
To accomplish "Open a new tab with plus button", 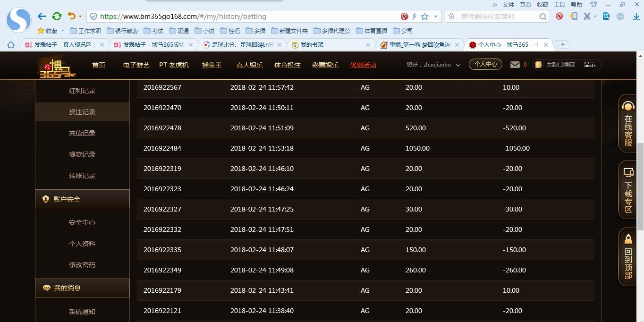I will tap(562, 44).
